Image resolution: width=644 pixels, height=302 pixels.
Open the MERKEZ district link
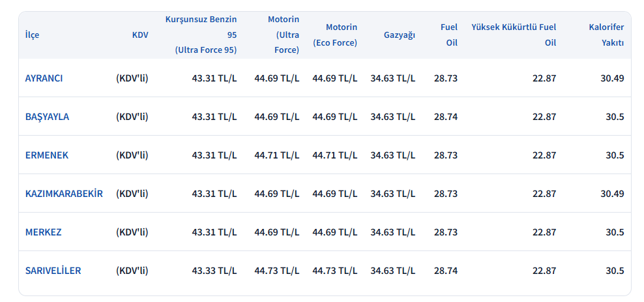pyautogui.click(x=43, y=232)
